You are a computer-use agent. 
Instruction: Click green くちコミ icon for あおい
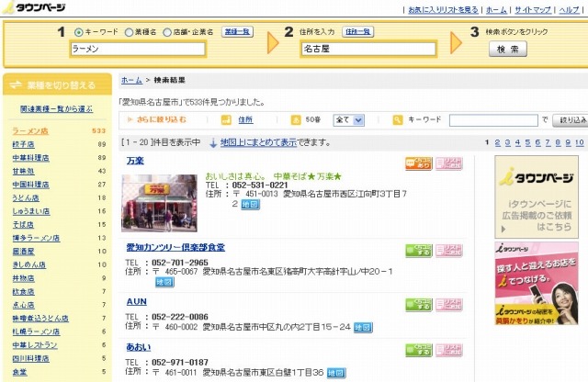tap(419, 350)
